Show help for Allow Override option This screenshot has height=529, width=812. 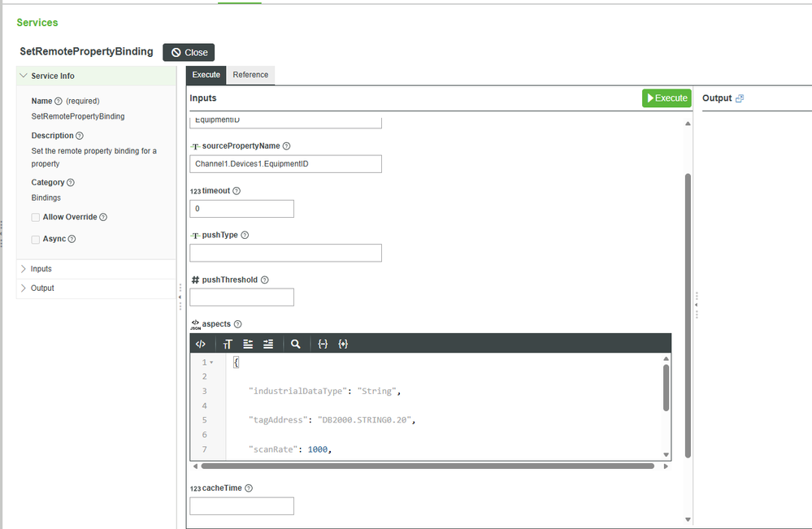[103, 217]
